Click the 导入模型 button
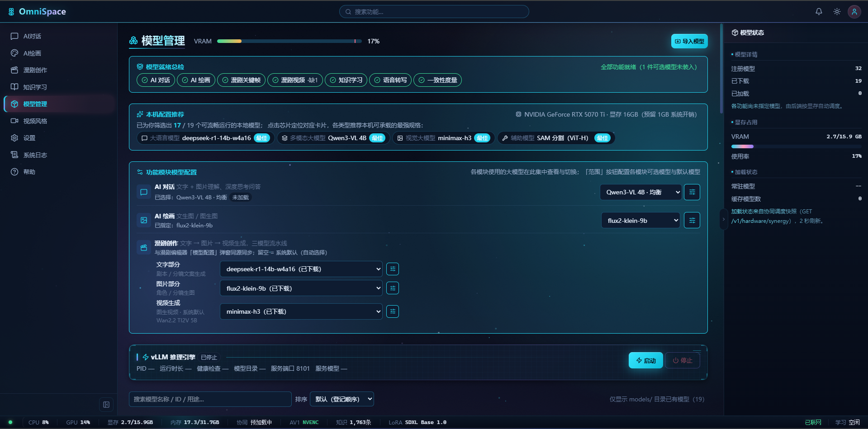 point(689,41)
